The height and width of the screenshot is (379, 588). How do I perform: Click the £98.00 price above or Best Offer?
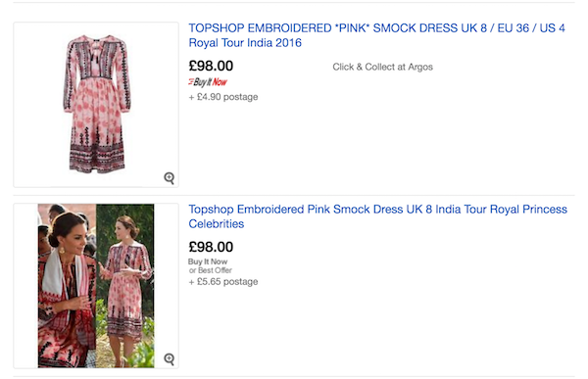click(x=211, y=247)
